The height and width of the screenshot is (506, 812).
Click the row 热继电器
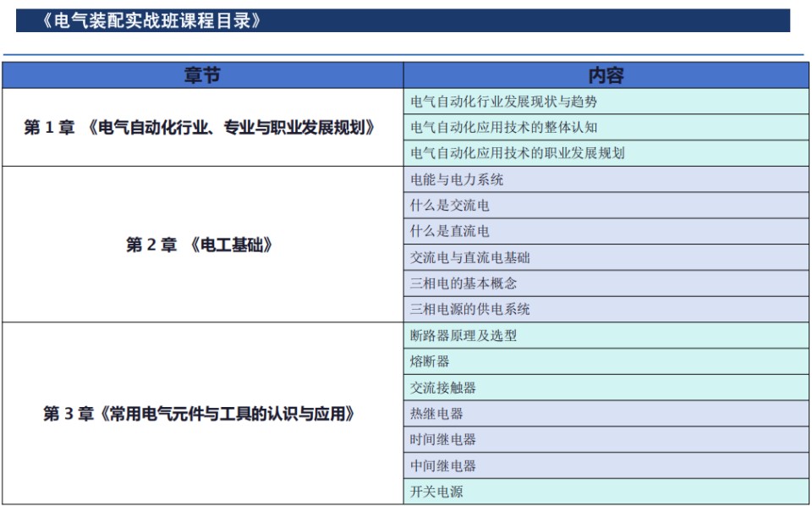tap(606, 413)
